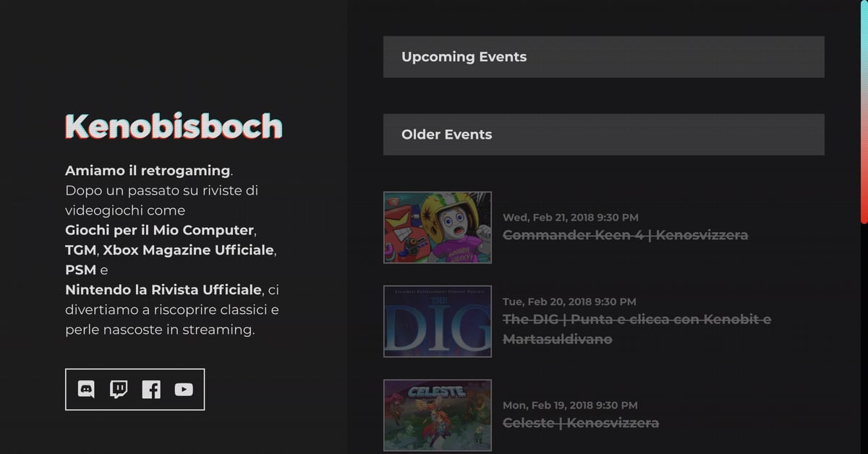
Task: Click the Kenobisboch site title
Action: coord(174,127)
